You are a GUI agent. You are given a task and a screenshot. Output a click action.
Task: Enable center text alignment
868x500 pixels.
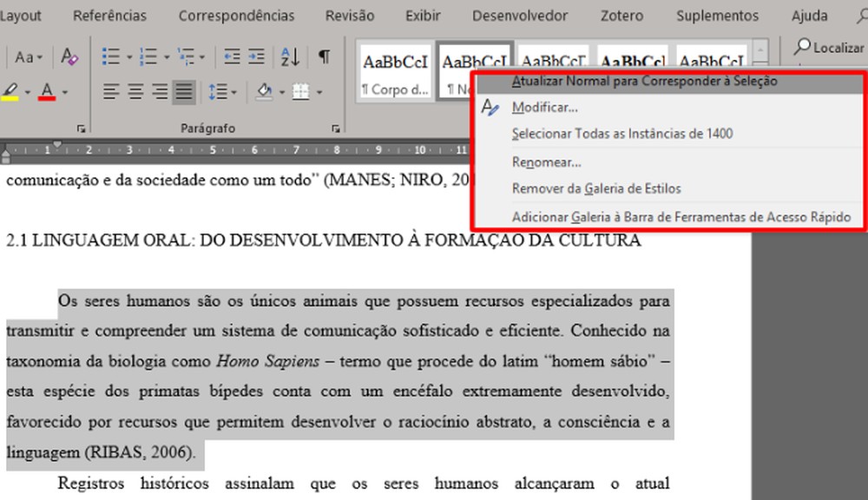(136, 90)
